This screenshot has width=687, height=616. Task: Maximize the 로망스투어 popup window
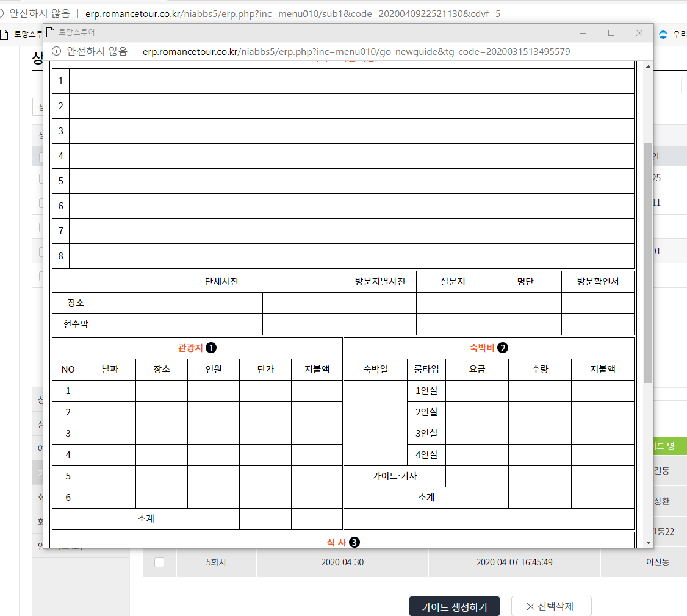(611, 33)
